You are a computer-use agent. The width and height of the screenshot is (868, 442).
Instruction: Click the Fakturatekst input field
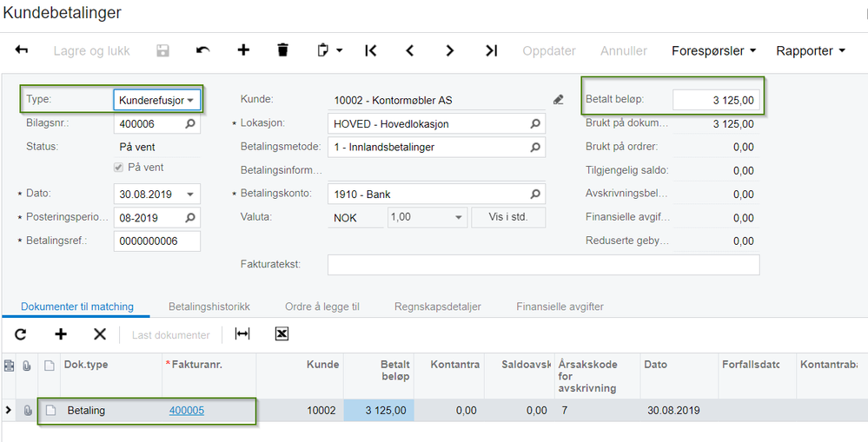[544, 265]
